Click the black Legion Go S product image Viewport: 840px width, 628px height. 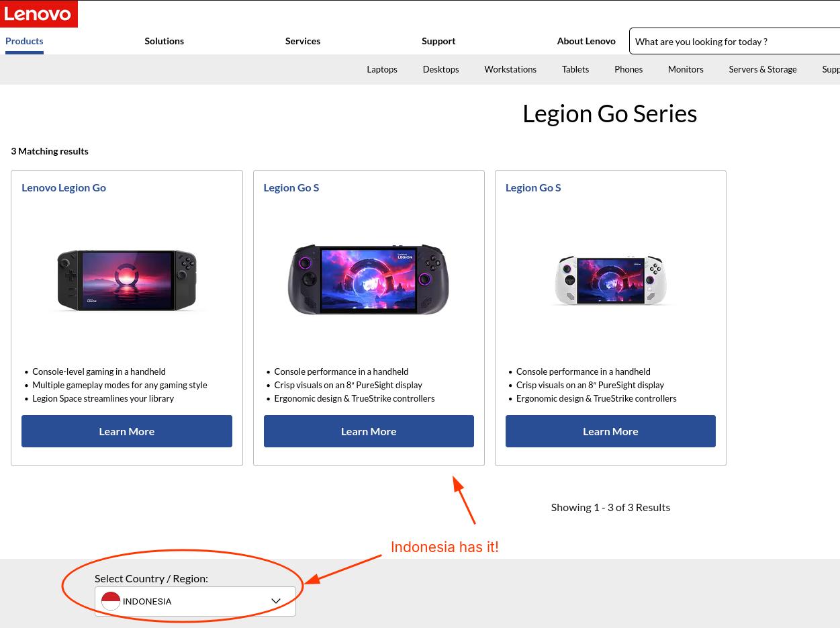coord(369,280)
